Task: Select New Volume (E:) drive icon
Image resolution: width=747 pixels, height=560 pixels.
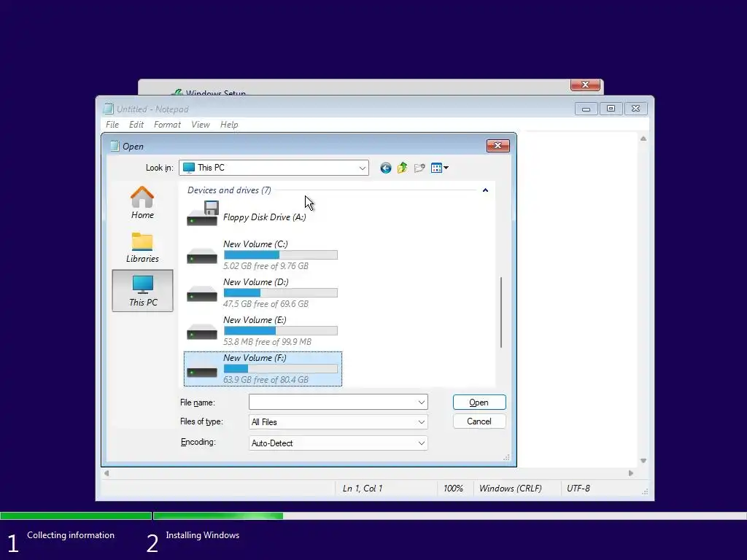Action: [x=202, y=332]
